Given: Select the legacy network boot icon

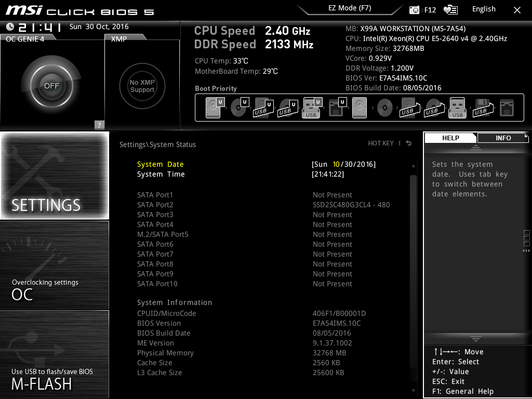Looking at the screenshot, I should (507, 108).
